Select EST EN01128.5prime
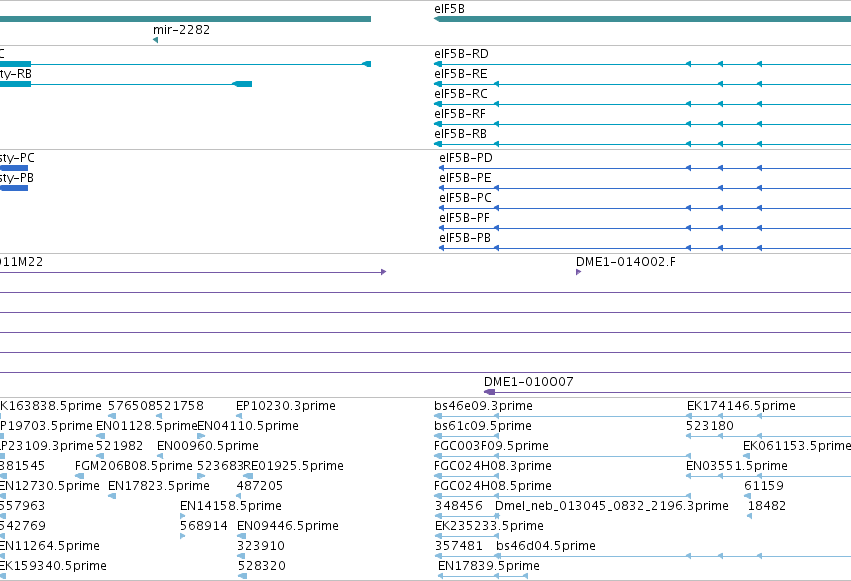Viewport: 851px width, 581px height. click(147, 426)
